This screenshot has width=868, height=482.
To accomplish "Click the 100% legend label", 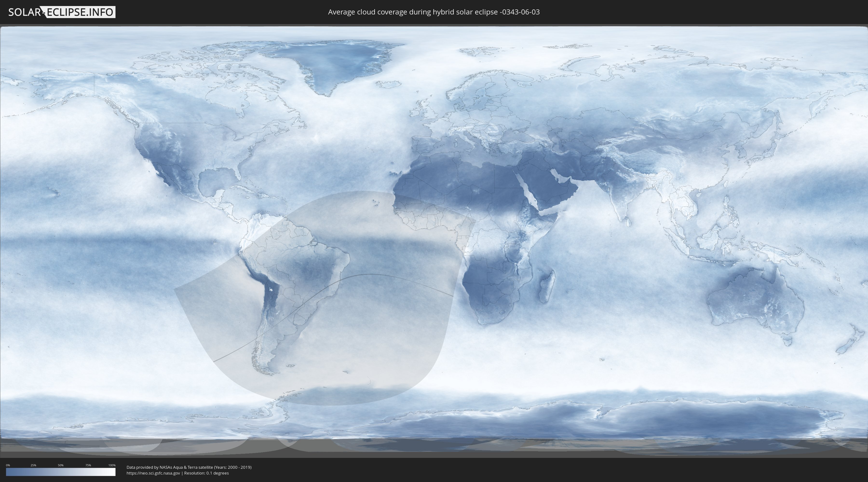I will pos(112,465).
